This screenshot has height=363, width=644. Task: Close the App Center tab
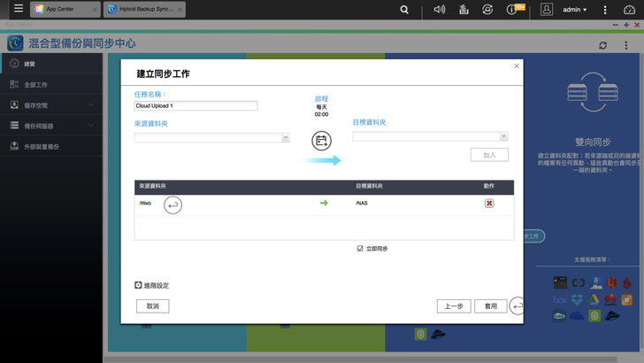[95, 10]
